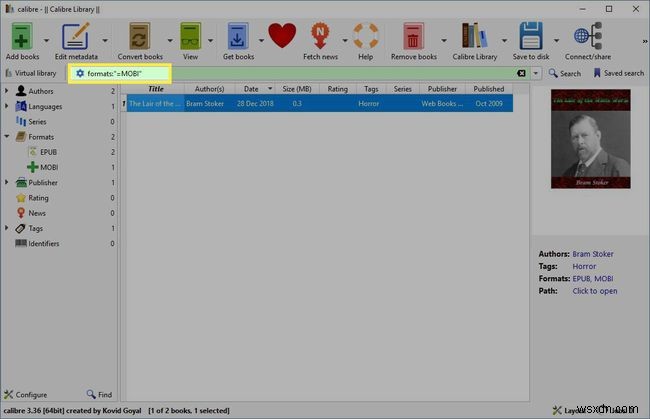Click the Remove books trash icon
650x419 pixels.
(x=413, y=36)
